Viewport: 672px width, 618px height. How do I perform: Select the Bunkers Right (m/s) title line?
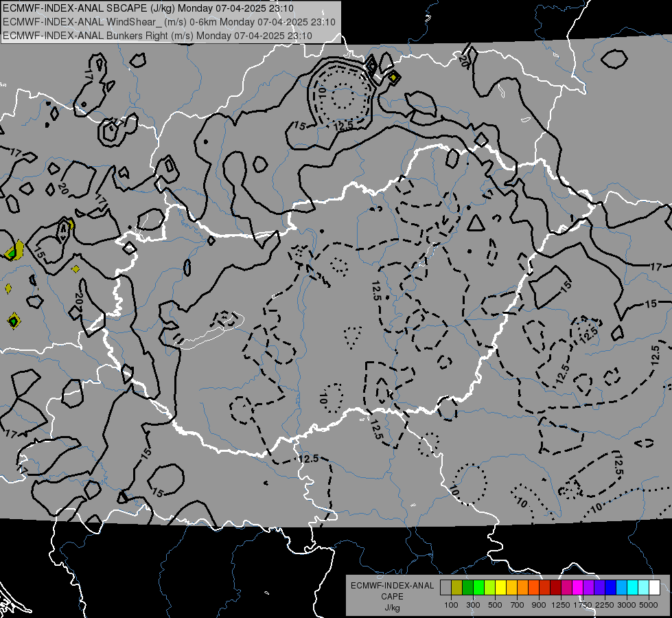(157, 36)
